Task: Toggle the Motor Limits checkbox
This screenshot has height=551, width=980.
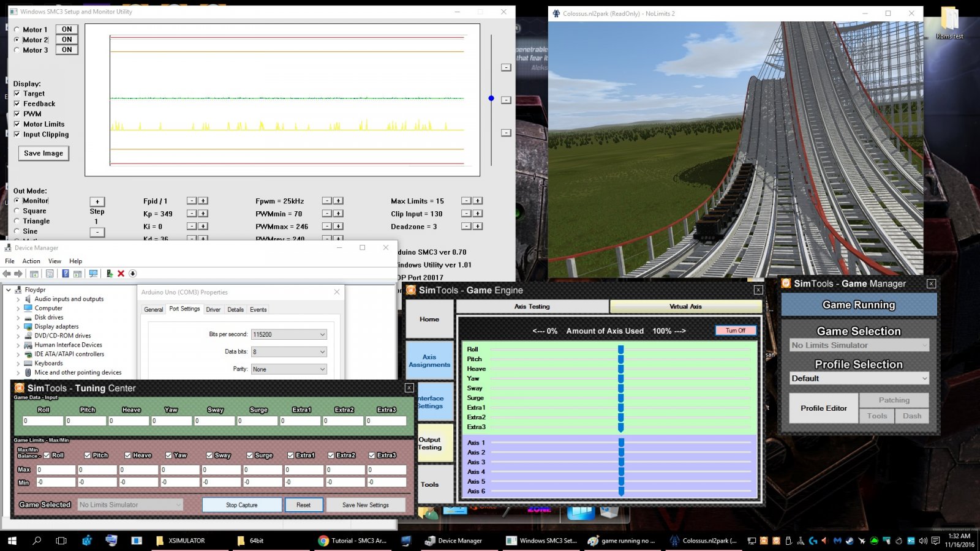Action: pos(17,124)
